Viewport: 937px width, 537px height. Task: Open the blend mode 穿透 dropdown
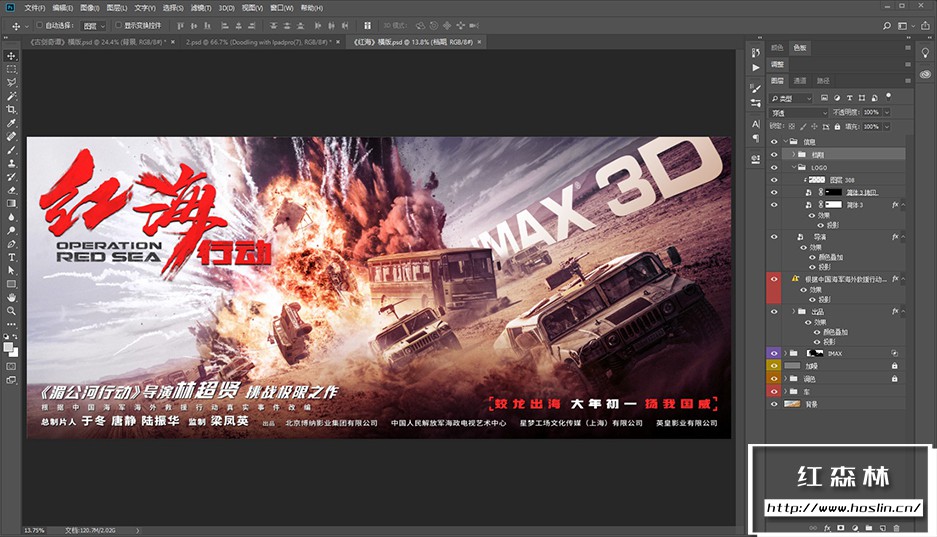point(799,112)
